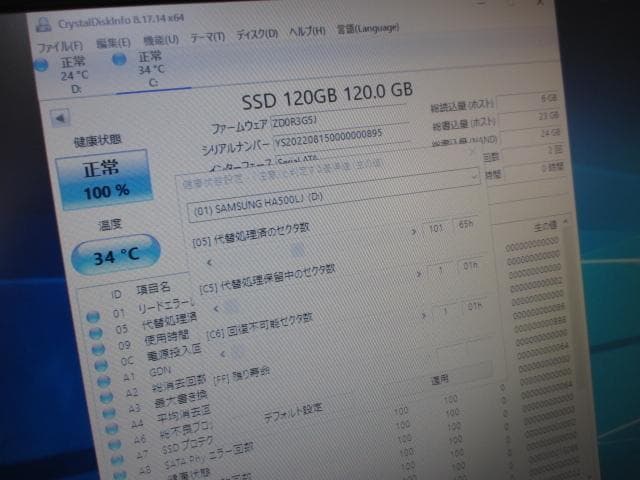Click the SSD 120GB 120.0 GB model title

pyautogui.click(x=327, y=96)
